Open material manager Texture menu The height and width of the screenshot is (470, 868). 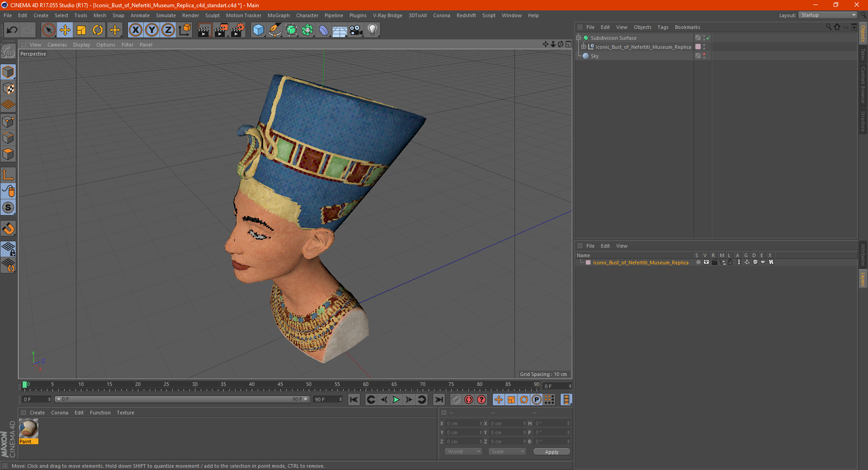[125, 413]
